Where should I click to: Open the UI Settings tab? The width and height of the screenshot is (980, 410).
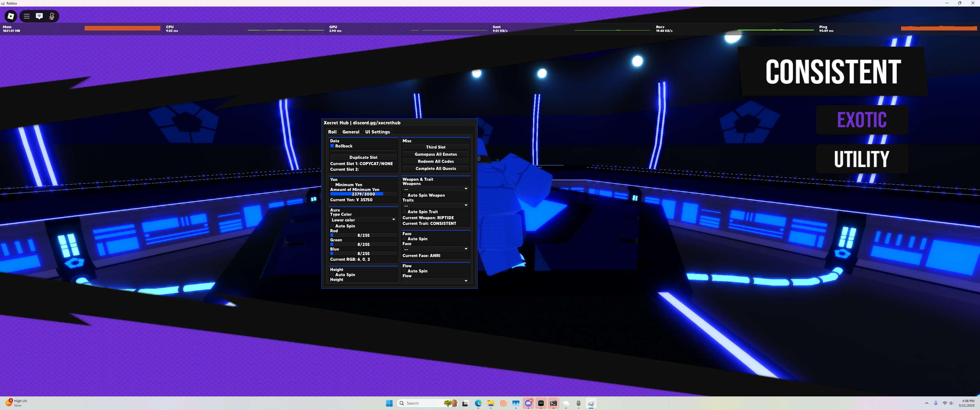point(377,132)
